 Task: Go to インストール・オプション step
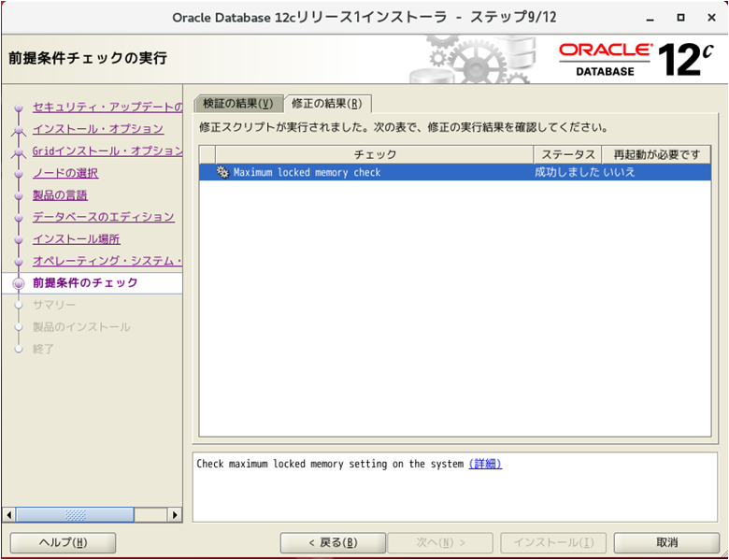[x=98, y=129]
